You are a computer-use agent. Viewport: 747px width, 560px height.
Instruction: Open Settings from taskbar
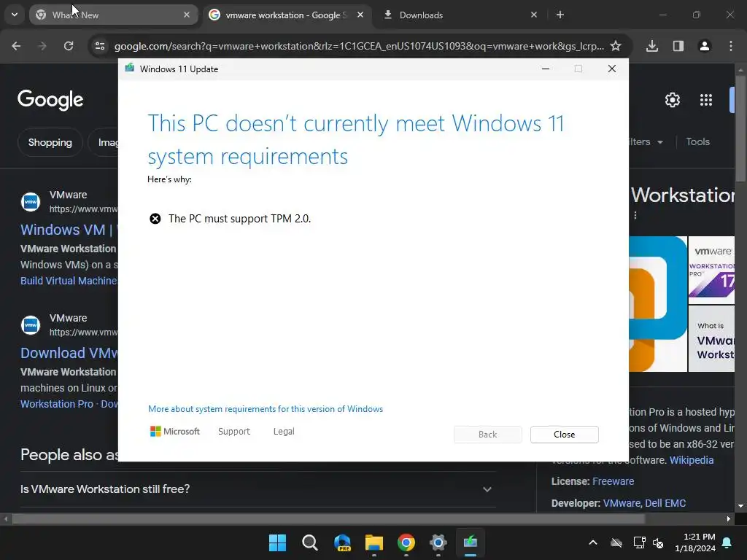pyautogui.click(x=438, y=542)
